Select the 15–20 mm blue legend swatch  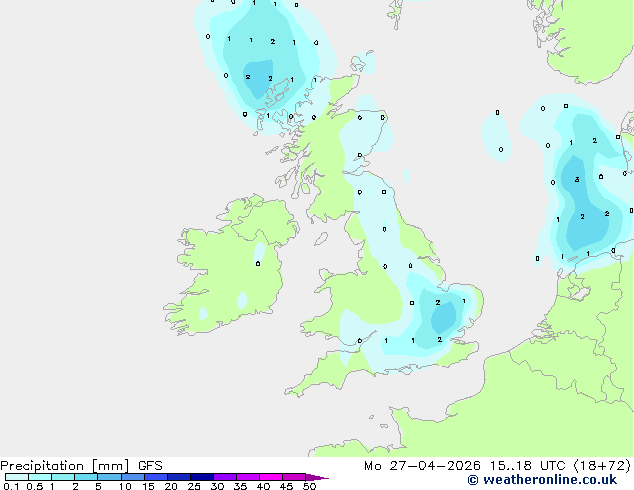coord(155,477)
